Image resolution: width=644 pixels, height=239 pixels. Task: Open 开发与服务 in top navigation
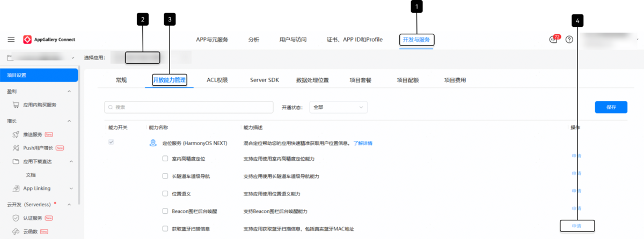click(416, 40)
